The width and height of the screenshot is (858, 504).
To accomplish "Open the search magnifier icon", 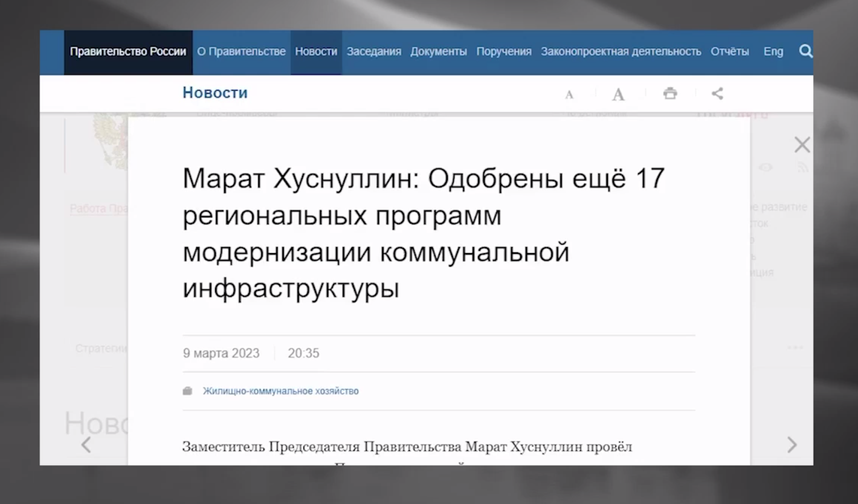I will point(805,51).
